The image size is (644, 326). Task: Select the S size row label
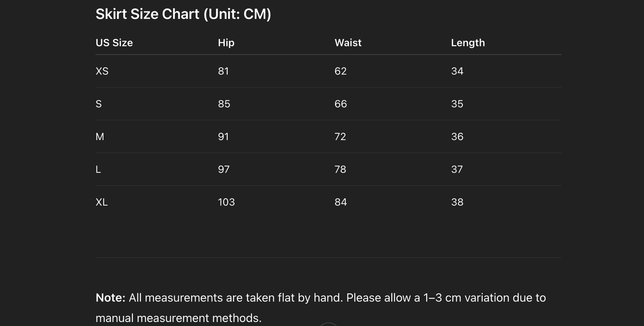click(99, 104)
